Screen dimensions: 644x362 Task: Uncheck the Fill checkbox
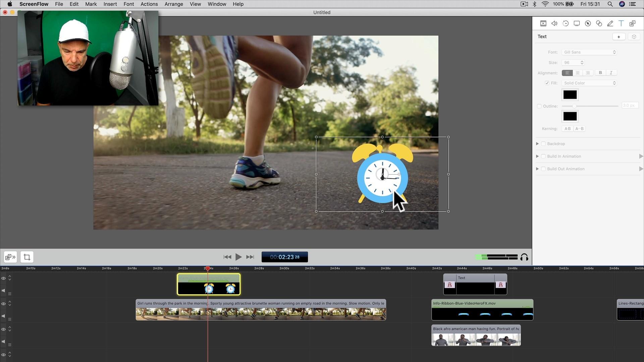[547, 83]
